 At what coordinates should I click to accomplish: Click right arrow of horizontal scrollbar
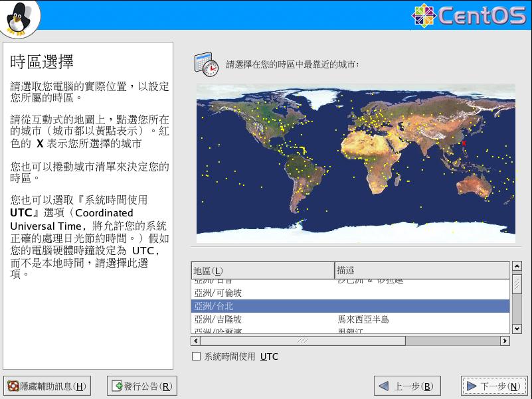[505, 341]
